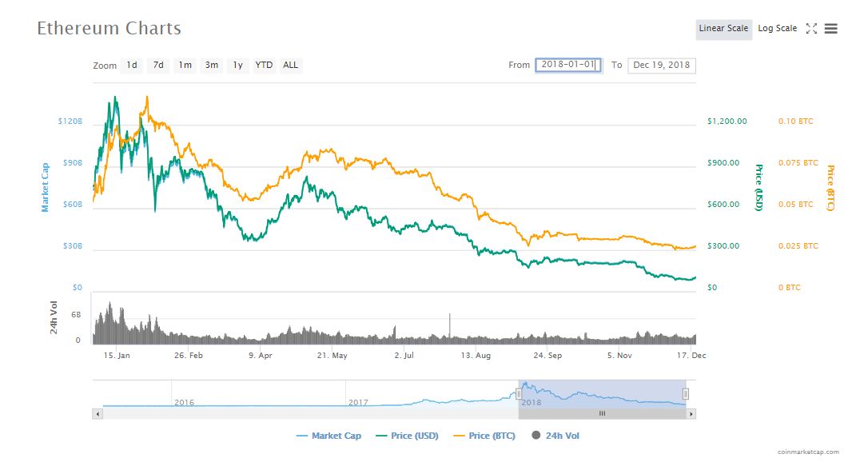868x466 pixels.
Task: Toggle the Price (BTC) series
Action: click(486, 436)
